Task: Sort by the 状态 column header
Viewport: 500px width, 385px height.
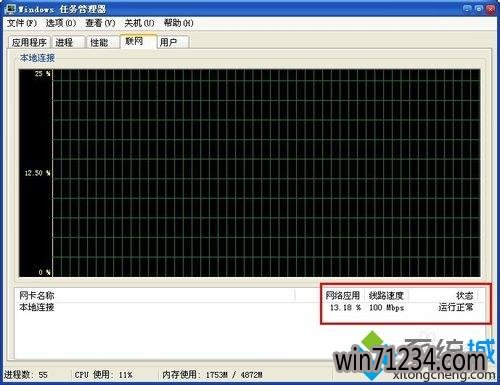Action: click(443, 295)
